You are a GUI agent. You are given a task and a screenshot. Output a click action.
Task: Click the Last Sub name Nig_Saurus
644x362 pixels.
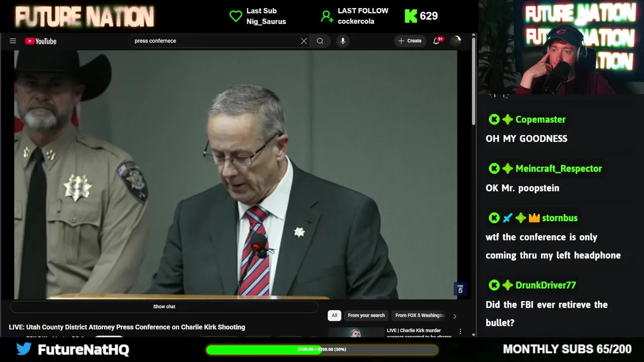click(x=266, y=22)
